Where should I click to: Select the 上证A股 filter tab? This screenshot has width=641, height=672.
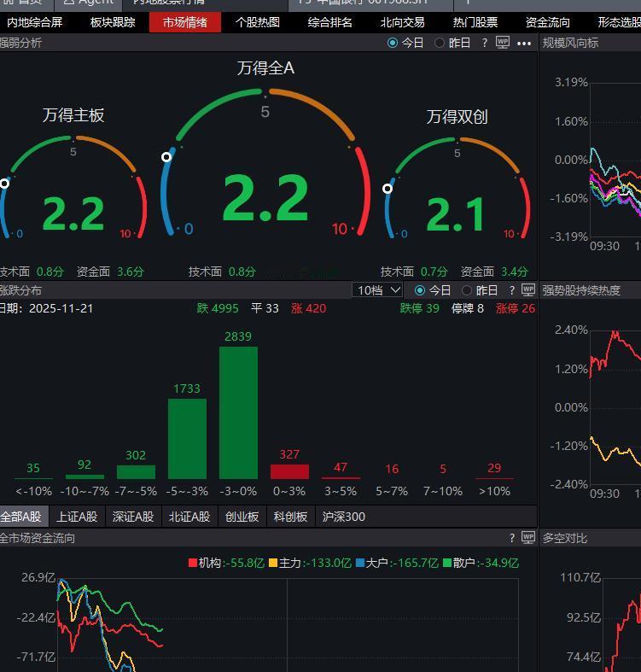click(77, 517)
